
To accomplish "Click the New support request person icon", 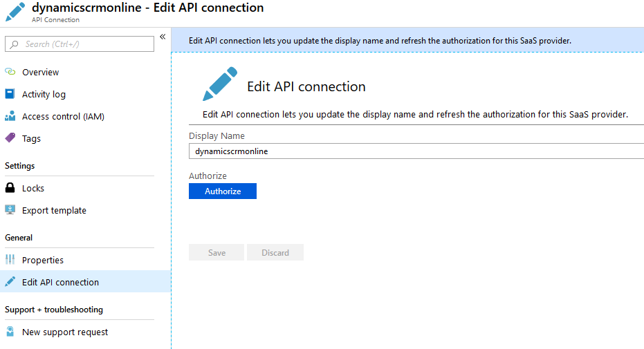I will coord(10,331).
